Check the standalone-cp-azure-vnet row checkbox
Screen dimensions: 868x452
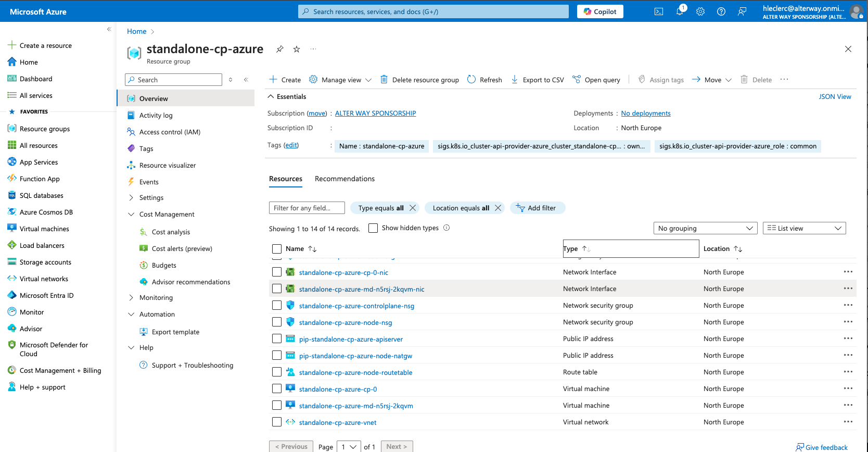(x=277, y=422)
